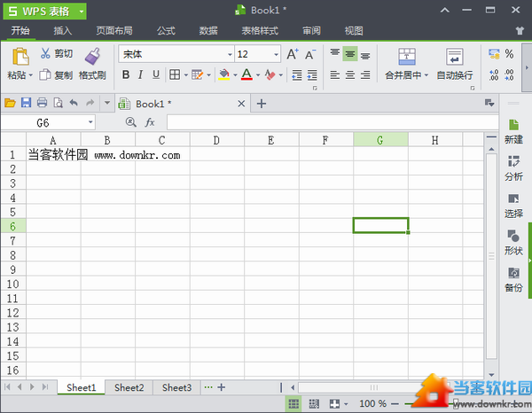Click the auto wrap text icon
Screen dimensions: 532x413
pyautogui.click(x=455, y=57)
